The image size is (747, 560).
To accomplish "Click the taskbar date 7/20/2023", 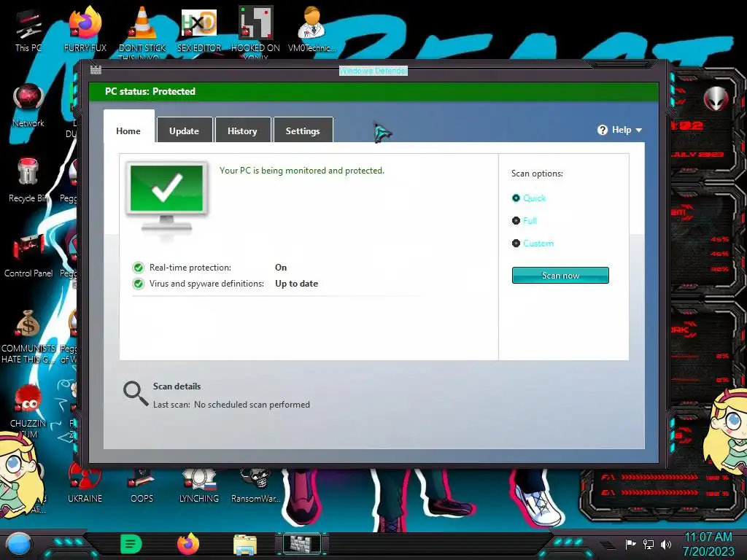I will coord(708,551).
